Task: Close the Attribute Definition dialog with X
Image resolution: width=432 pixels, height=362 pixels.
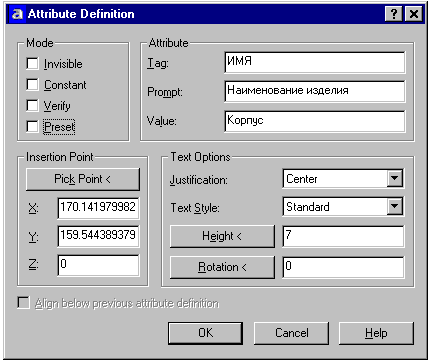Action: [x=414, y=14]
